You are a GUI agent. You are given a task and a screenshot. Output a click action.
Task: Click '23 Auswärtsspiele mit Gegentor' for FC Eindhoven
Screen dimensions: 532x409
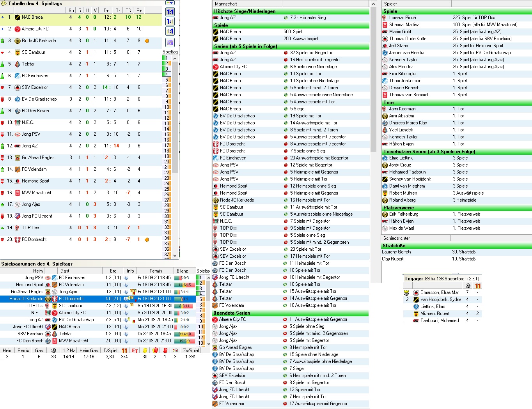point(319,158)
